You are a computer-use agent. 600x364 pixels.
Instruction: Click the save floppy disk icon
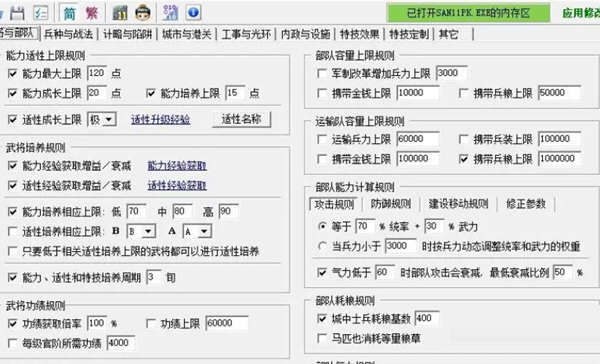coord(17,13)
